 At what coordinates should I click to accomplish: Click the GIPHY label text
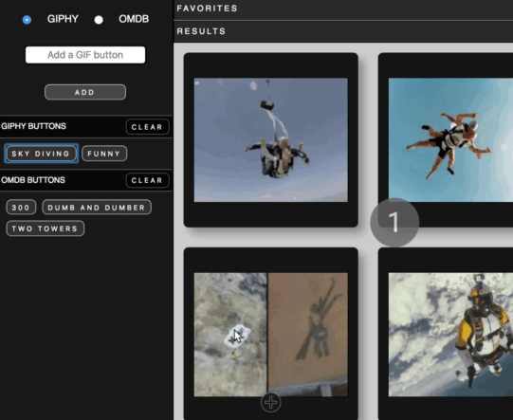click(x=63, y=19)
